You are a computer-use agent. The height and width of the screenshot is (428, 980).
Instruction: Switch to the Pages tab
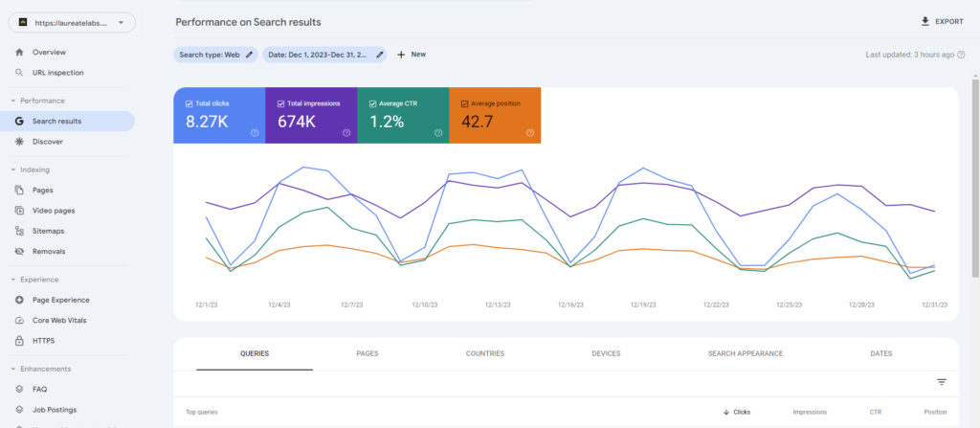click(367, 353)
